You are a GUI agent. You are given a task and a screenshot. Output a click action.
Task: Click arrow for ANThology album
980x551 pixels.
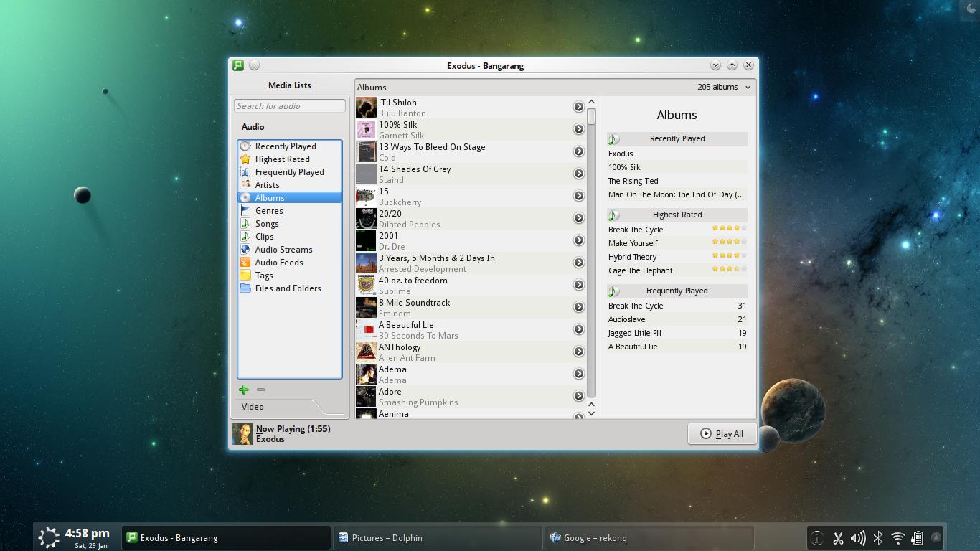coord(578,352)
